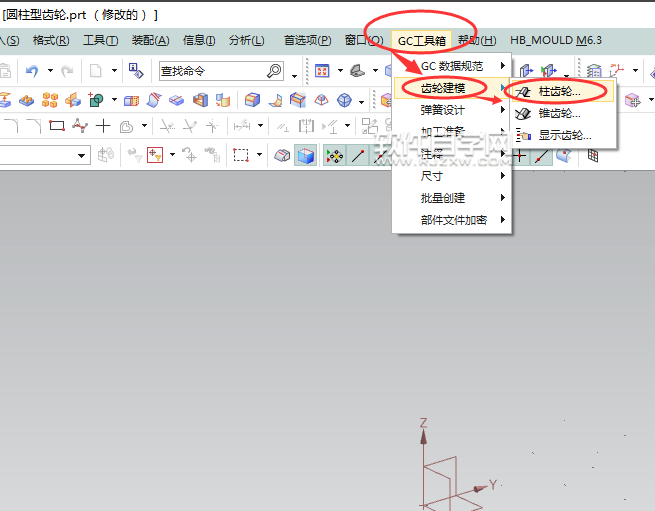Click the grid snap icon at toolbar right
The width and height of the screenshot is (655, 511).
point(592,155)
